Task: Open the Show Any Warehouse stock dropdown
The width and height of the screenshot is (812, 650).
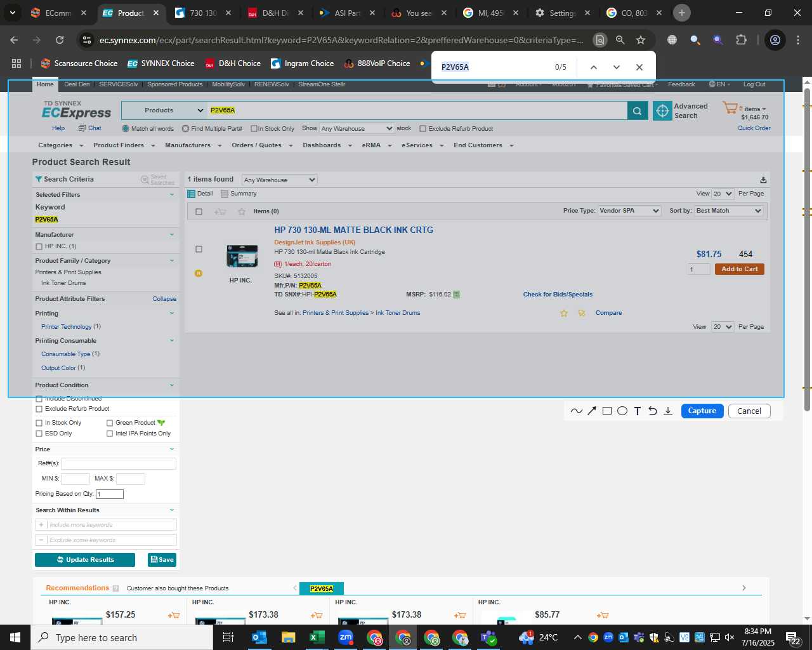Action: [357, 129]
